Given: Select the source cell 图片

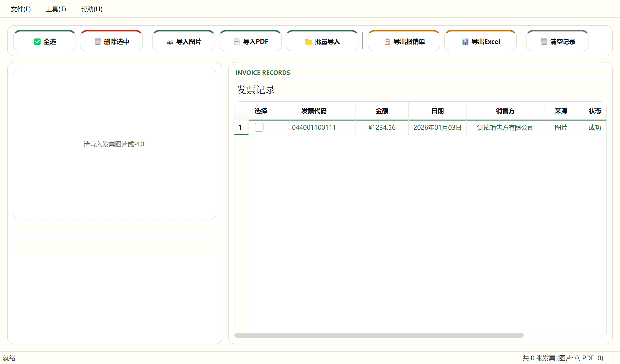Looking at the screenshot, I should (x=561, y=127).
